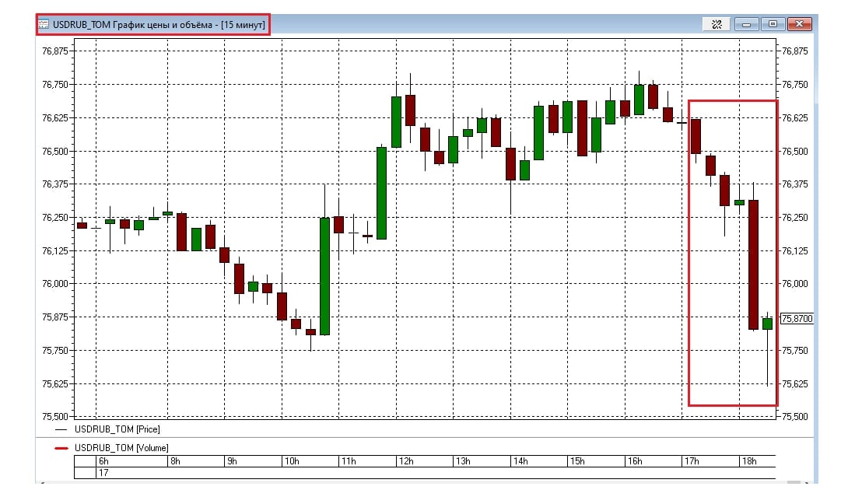
Task: Click the red Volume legend line marker
Action: [x=61, y=448]
